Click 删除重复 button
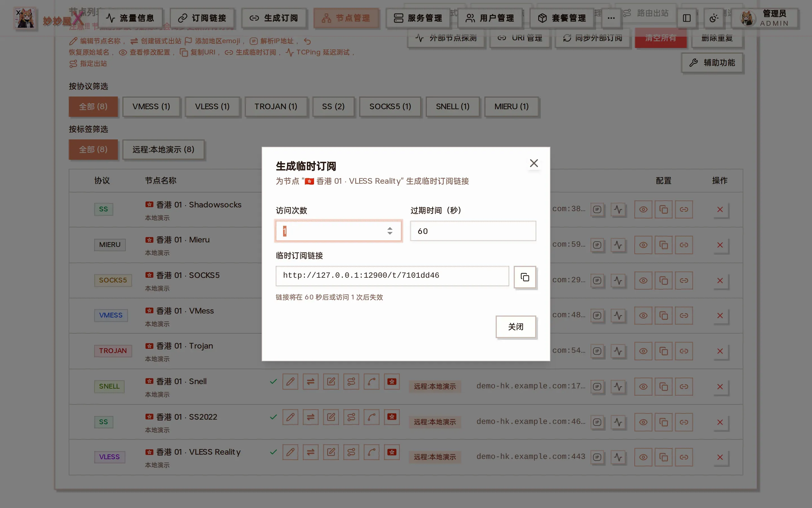 pyautogui.click(x=717, y=38)
